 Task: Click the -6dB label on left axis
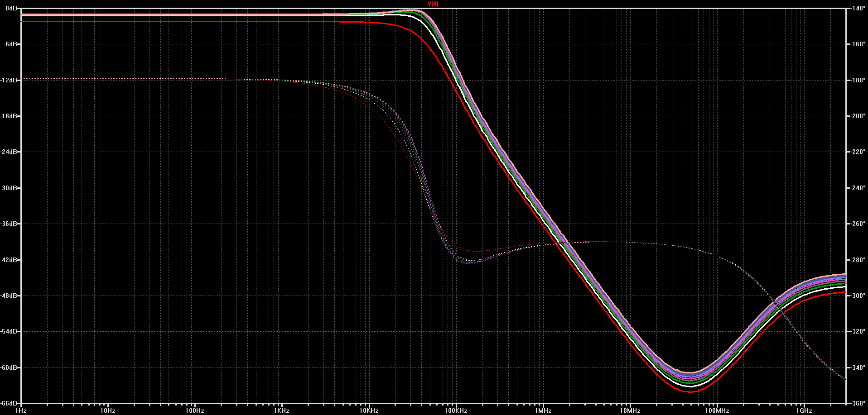pyautogui.click(x=10, y=44)
